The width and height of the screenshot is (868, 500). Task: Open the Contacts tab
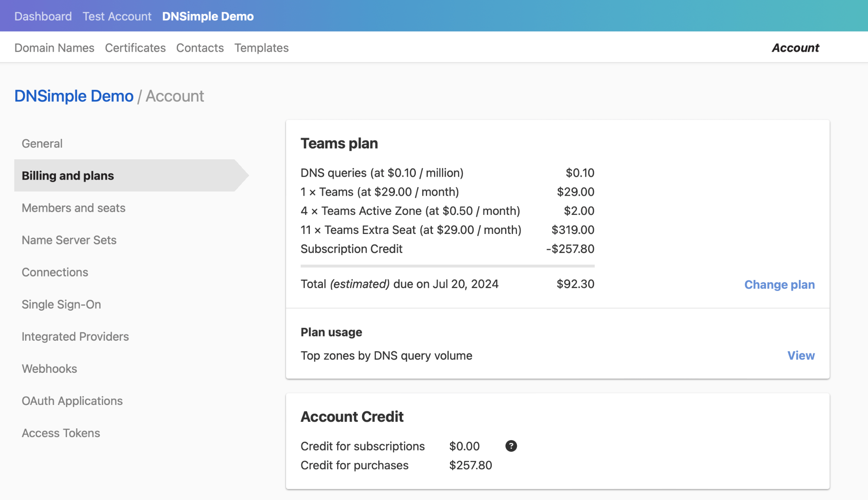[x=200, y=48]
